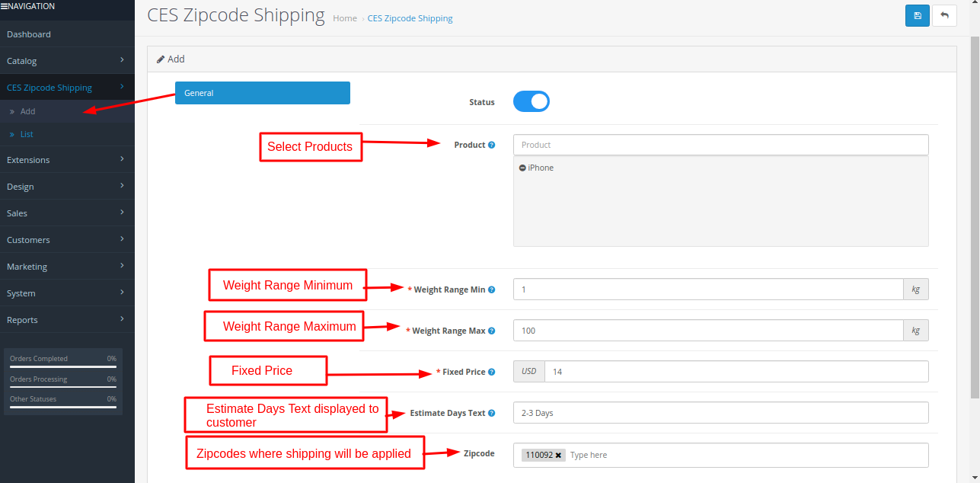Click the Weight Range Min help icon

[492, 289]
